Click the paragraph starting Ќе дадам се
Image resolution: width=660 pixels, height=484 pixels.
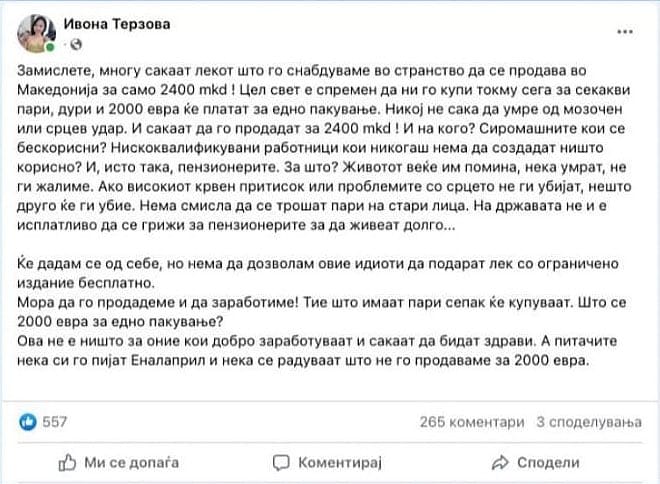(318, 273)
